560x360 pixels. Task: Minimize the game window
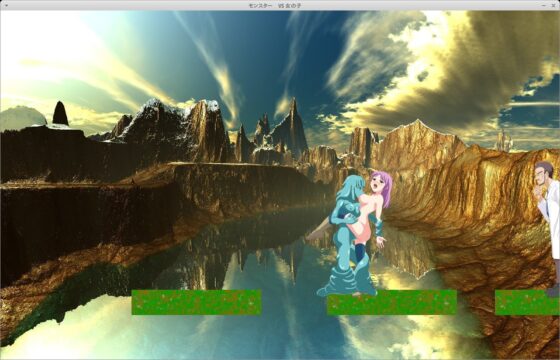pos(544,5)
